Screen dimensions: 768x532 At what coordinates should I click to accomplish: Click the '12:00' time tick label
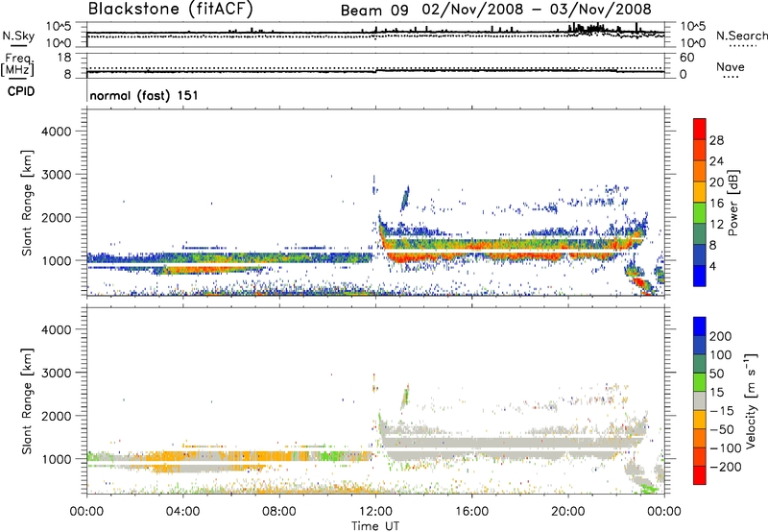click(x=375, y=512)
